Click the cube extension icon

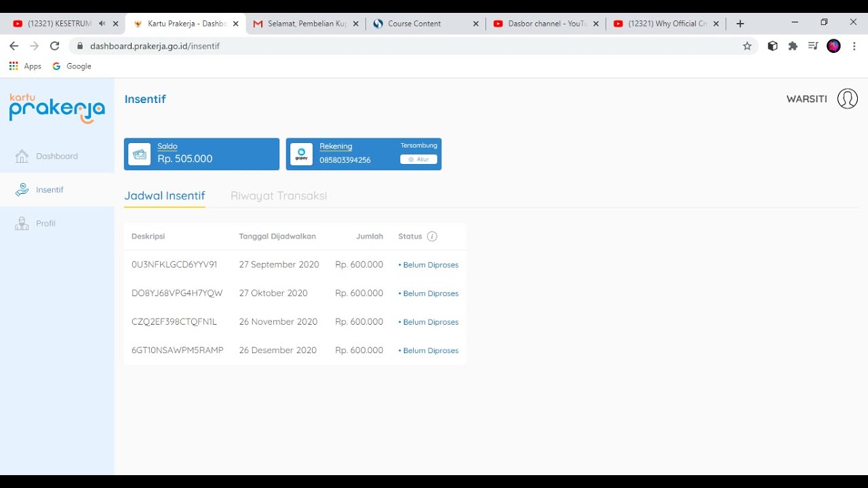point(772,46)
